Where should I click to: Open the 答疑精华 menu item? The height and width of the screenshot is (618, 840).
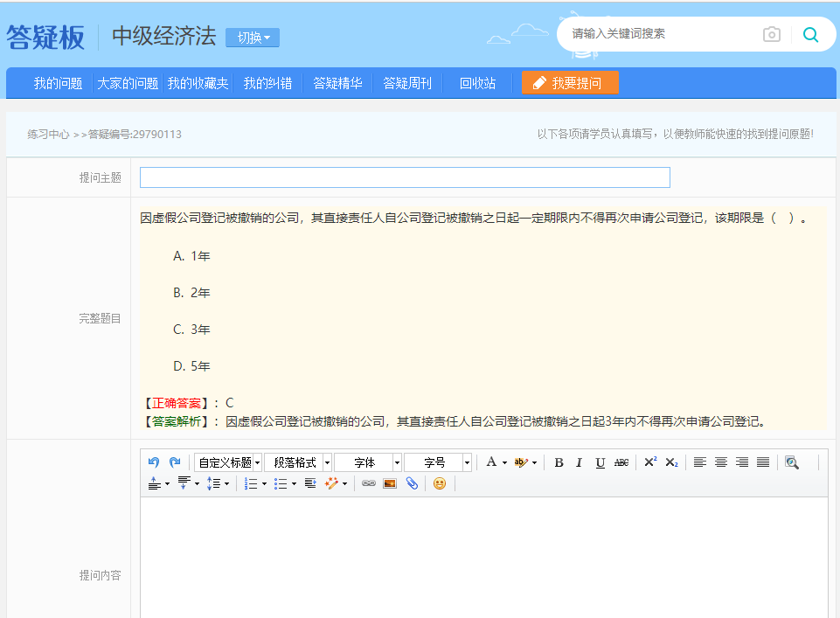tap(337, 84)
